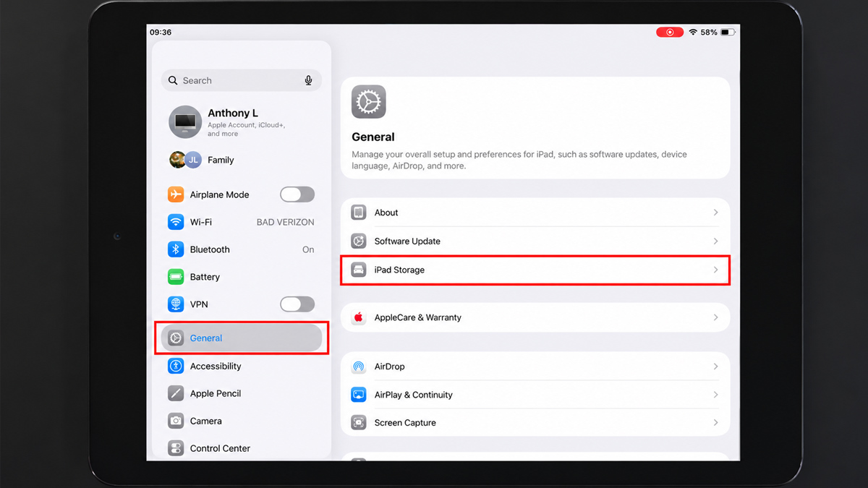Expand the iPad Storage row chevron
Image resolution: width=868 pixels, height=488 pixels.
point(716,270)
